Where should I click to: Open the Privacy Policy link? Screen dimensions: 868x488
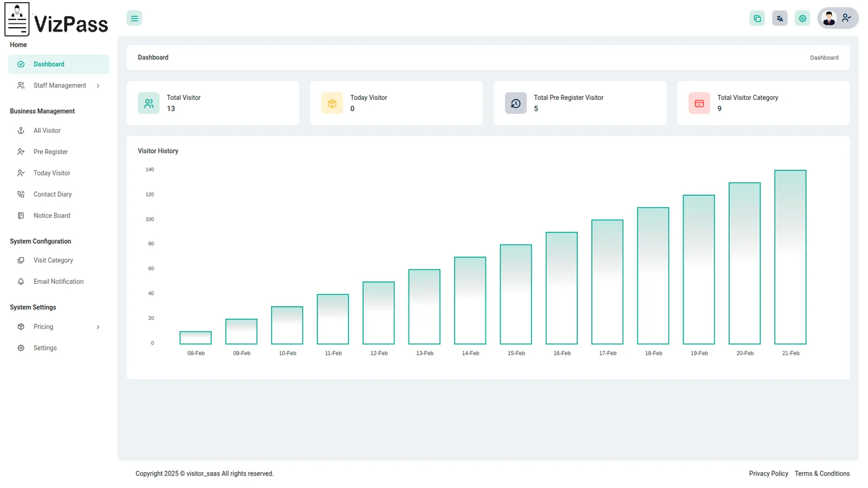[x=768, y=473]
